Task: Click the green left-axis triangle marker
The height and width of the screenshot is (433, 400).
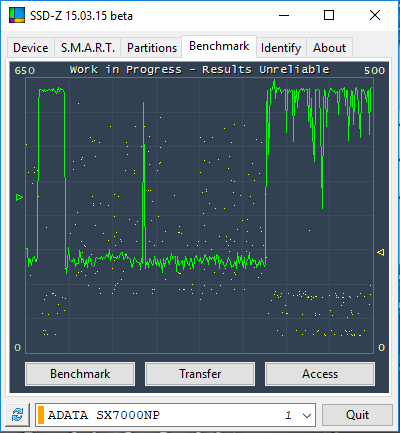Action: (x=19, y=197)
